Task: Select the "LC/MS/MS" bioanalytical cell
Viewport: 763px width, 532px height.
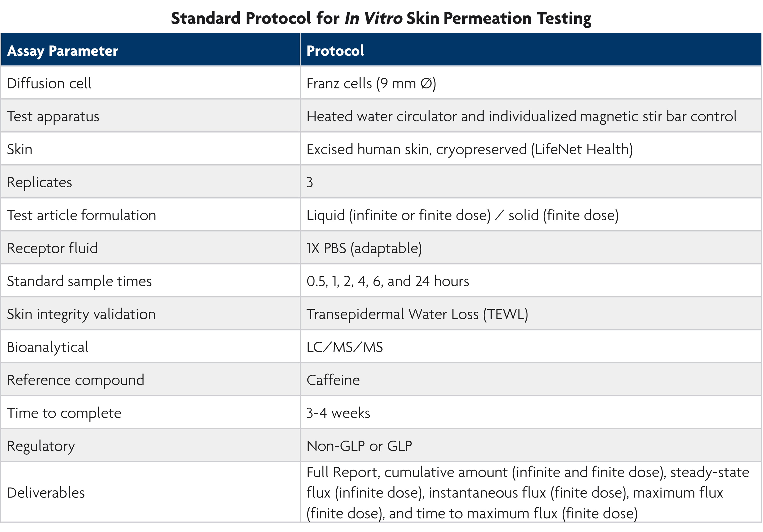Action: (x=344, y=347)
